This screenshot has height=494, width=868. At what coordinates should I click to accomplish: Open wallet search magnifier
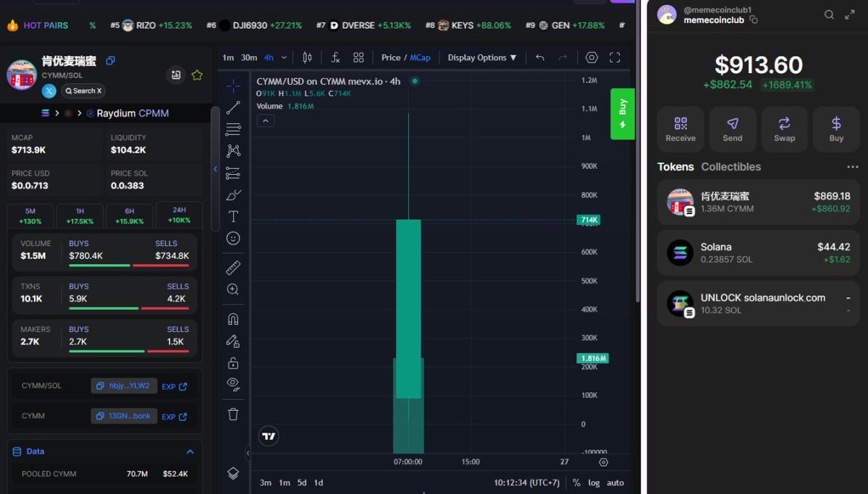(x=829, y=15)
